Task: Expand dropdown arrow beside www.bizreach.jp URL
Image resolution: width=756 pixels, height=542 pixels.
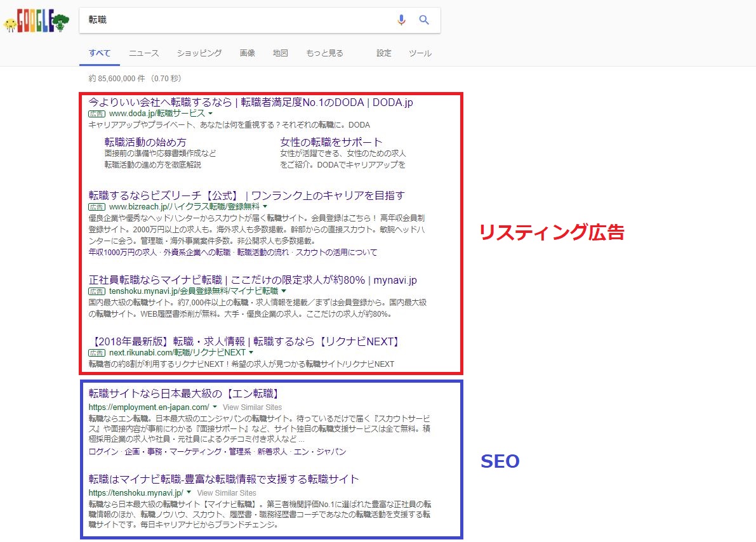Action: tap(265, 206)
